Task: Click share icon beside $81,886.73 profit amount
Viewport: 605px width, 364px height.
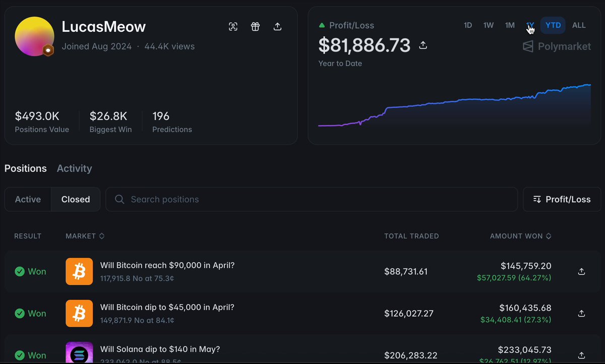Action: click(423, 45)
